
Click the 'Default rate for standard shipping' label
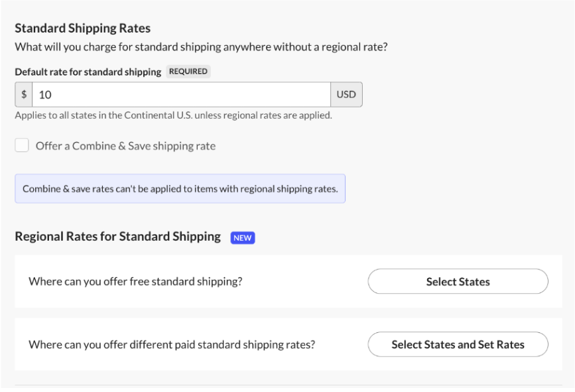pos(88,72)
